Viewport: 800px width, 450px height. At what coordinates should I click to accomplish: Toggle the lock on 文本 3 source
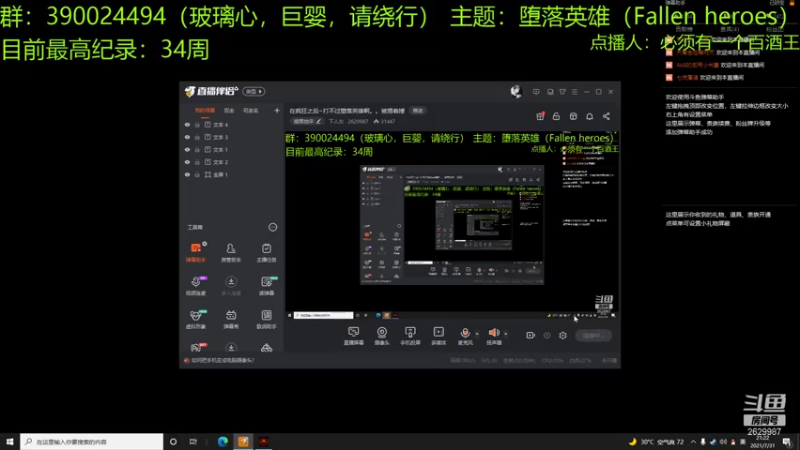197,137
